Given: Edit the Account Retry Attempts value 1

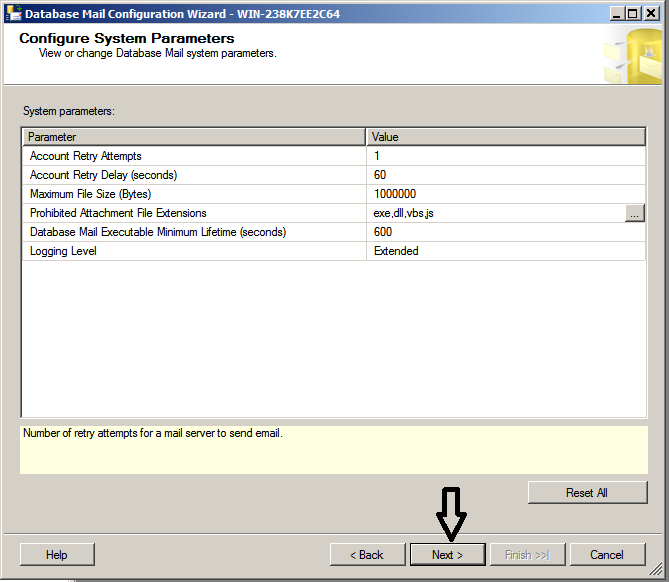Looking at the screenshot, I should pos(506,156).
